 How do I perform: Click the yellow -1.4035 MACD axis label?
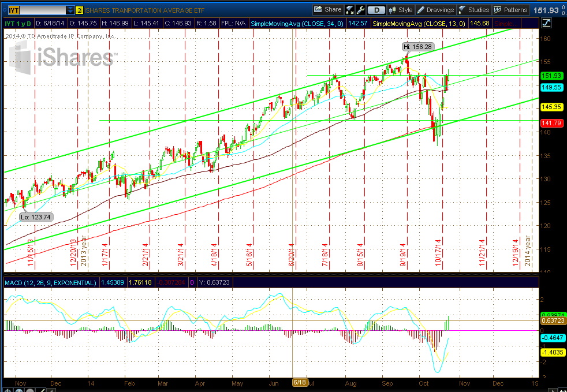pyautogui.click(x=552, y=352)
